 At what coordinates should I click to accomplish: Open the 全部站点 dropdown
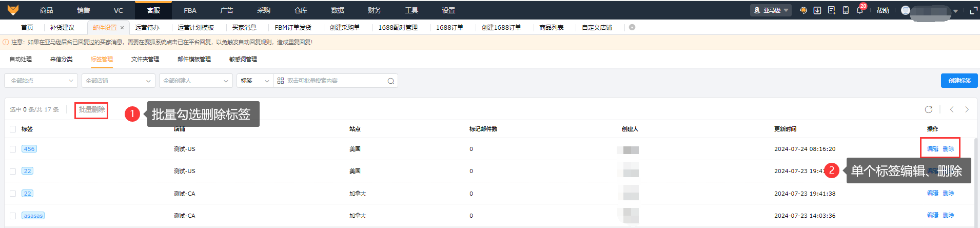tap(41, 81)
